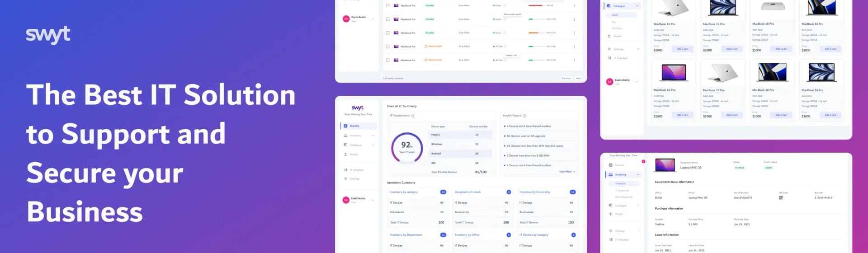Select All Orders in the catalogue panel sidebar

(x=617, y=28)
